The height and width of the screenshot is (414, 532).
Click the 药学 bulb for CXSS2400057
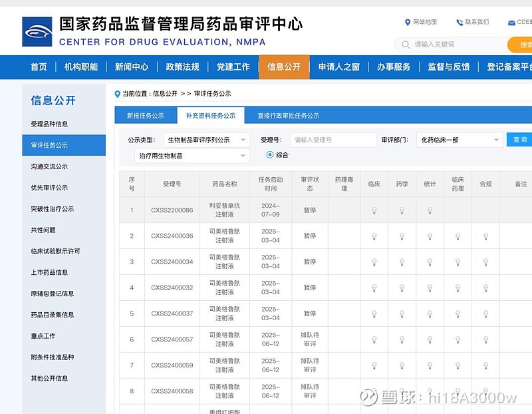pos(402,339)
